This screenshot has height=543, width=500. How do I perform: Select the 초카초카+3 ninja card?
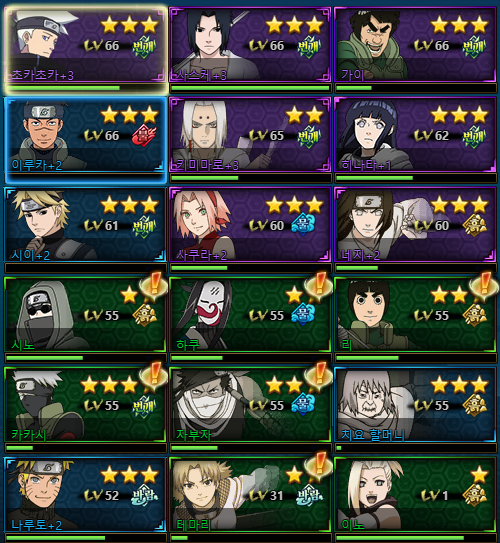point(86,45)
